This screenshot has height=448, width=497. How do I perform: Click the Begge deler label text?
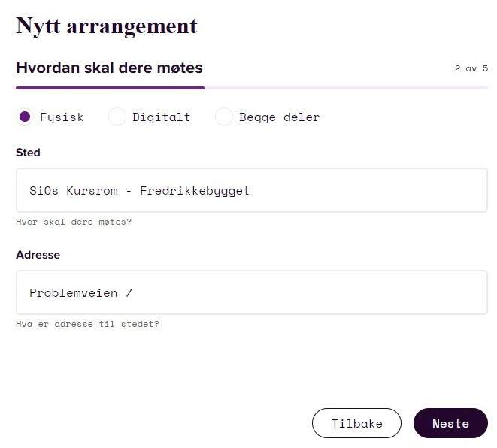point(279,117)
